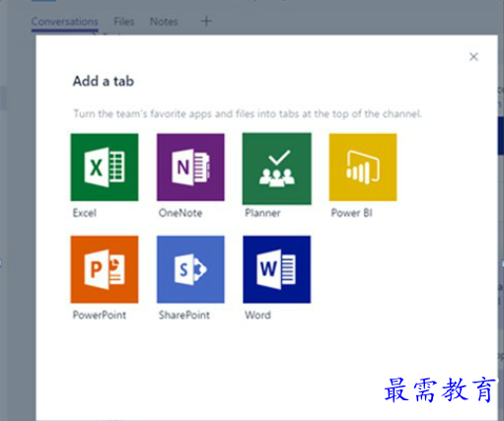Click the SharePoint label text
This screenshot has width=504, height=421.
(x=184, y=315)
